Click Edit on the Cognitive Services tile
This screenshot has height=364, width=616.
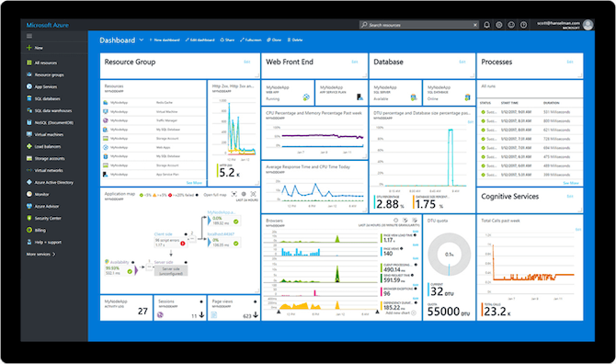tap(570, 196)
